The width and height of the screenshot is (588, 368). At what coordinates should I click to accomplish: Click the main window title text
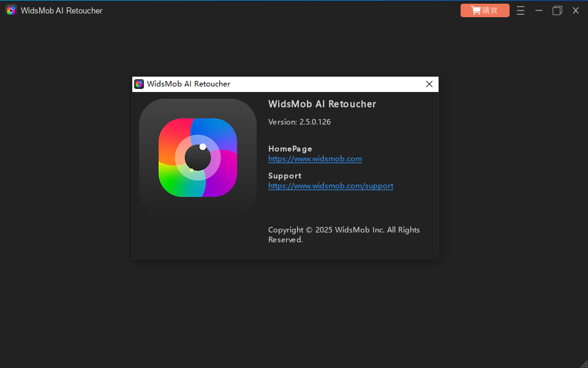[x=62, y=10]
